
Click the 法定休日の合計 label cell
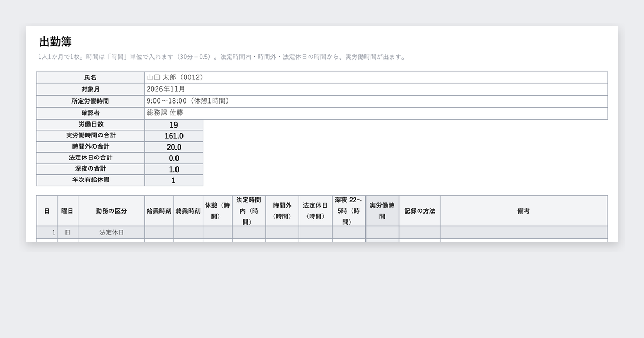[91, 158]
